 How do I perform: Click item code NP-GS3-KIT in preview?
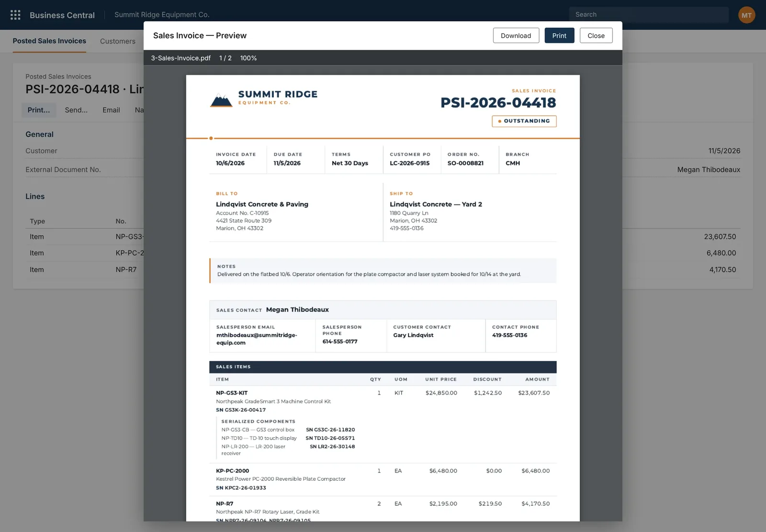pos(232,393)
